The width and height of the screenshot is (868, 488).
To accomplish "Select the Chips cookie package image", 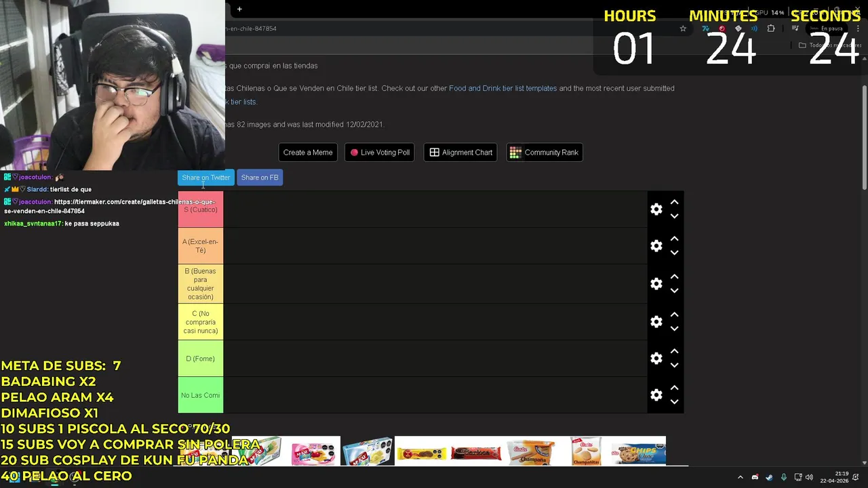I will 638,451.
